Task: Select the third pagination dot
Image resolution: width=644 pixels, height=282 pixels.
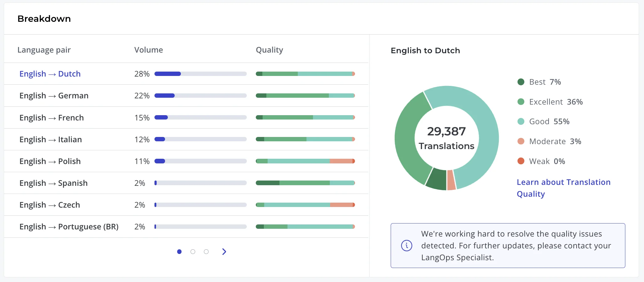Action: [206, 251]
